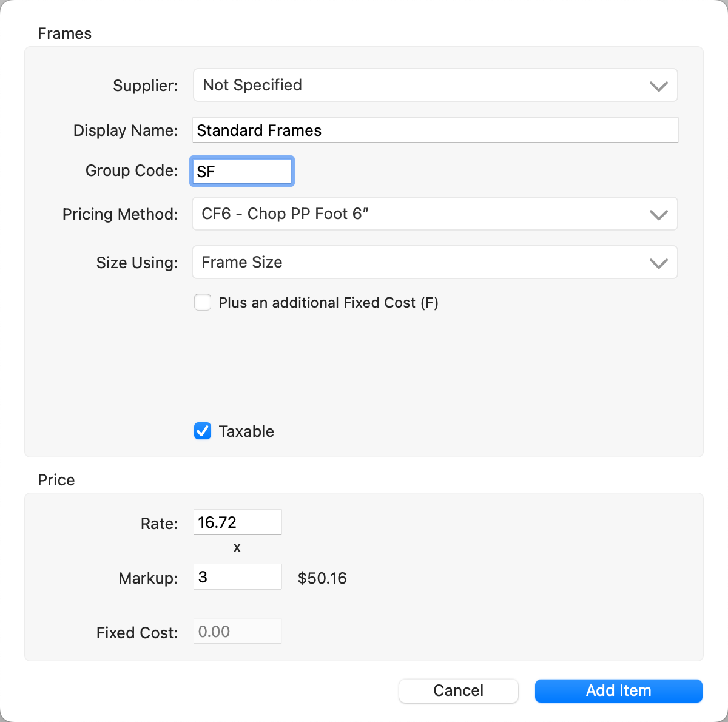Image resolution: width=728 pixels, height=722 pixels.
Task: Enable Plus an additional Fixed Cost checkbox
Action: (x=203, y=302)
